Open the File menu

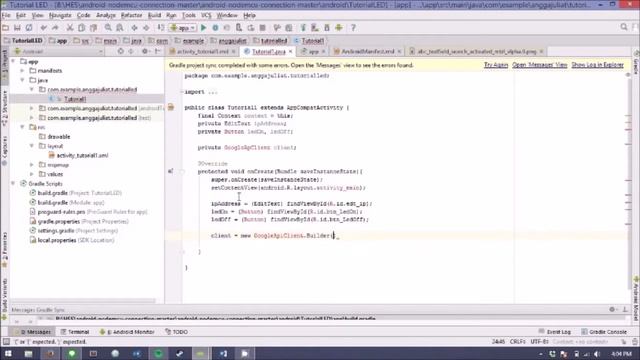coord(6,15)
